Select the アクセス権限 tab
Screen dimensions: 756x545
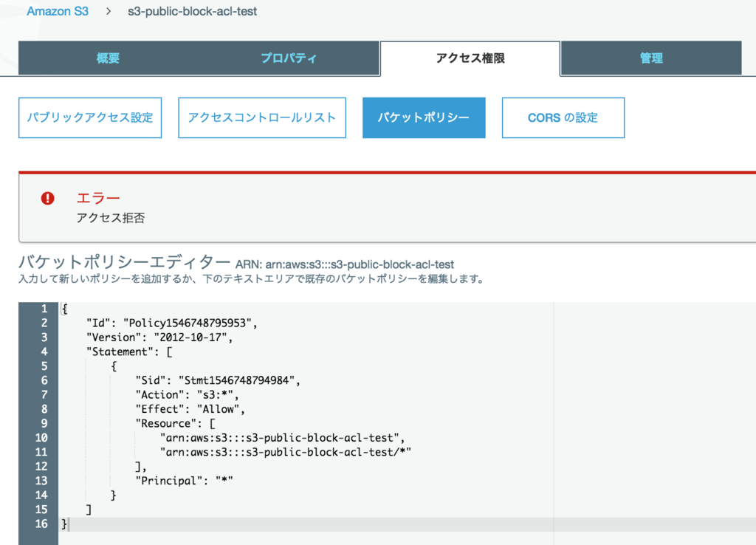(469, 57)
